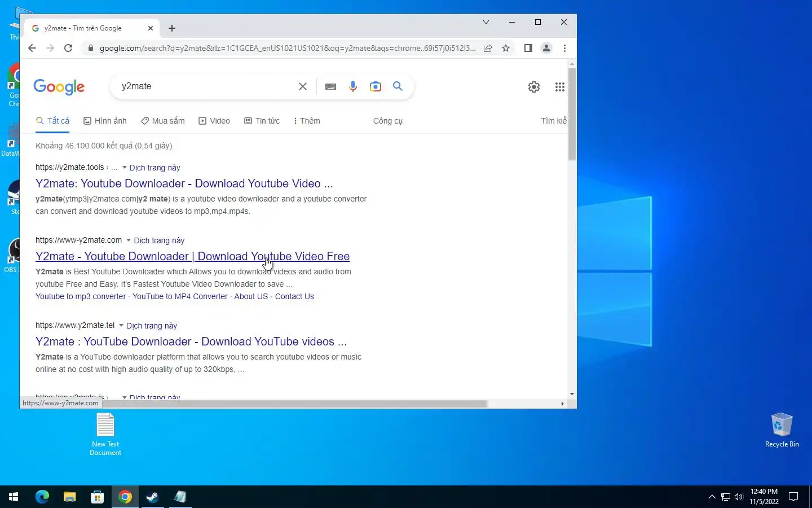Viewport: 812px width, 508px height.
Task: Clear the y2mate search query
Action: 303,86
